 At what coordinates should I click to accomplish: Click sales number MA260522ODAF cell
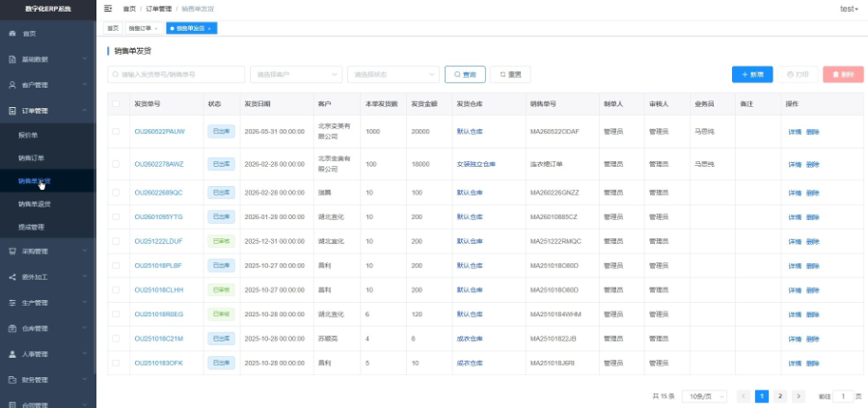click(554, 132)
